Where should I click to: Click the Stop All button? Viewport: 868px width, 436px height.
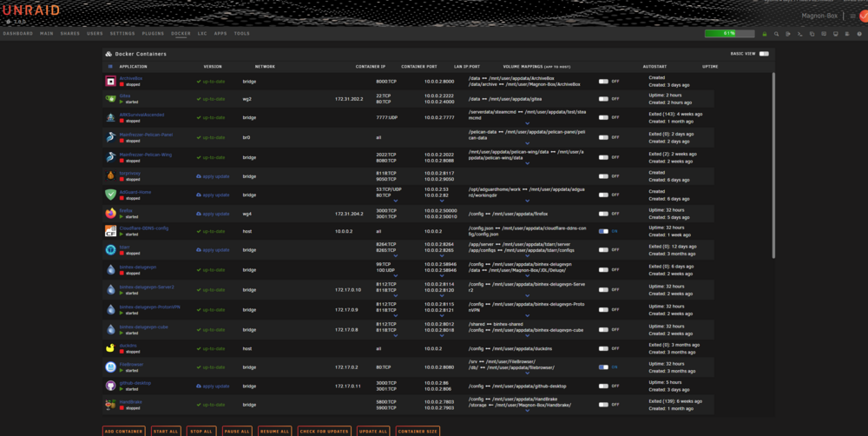click(201, 431)
